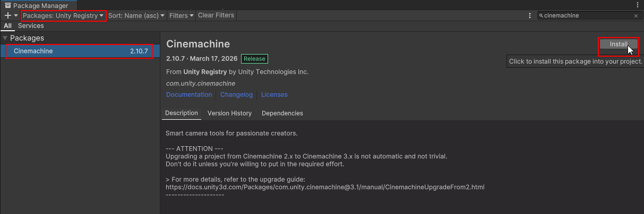
Task: Open the Sort: Name (asc) dropdown
Action: click(136, 15)
